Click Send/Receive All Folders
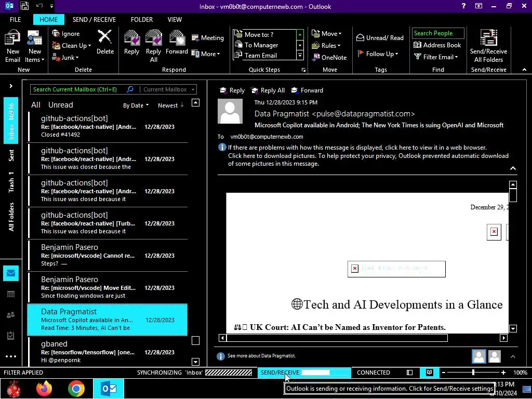The width and height of the screenshot is (532, 399). (x=488, y=46)
